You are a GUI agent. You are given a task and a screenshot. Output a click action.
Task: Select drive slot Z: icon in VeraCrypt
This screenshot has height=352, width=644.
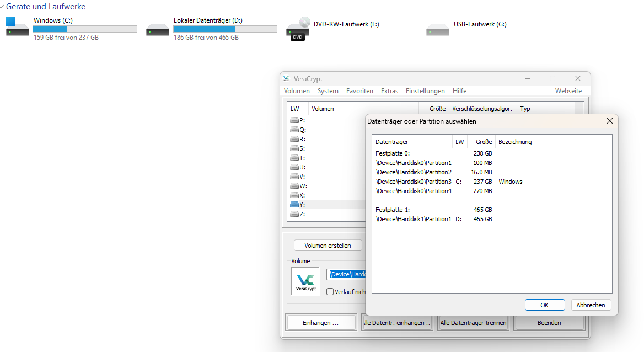pos(294,214)
